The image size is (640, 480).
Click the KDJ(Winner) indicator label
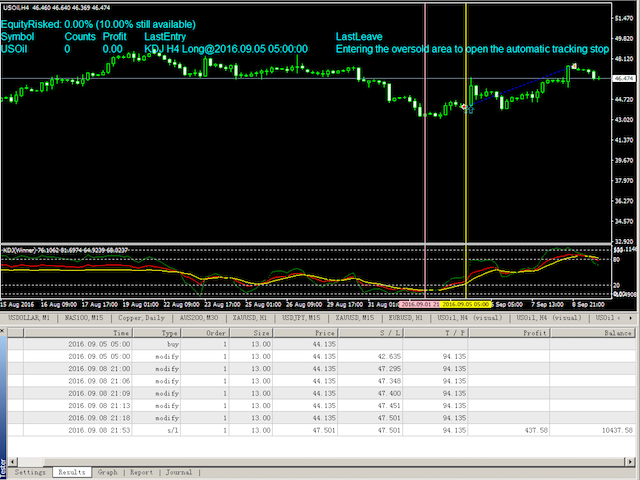[x=20, y=249]
